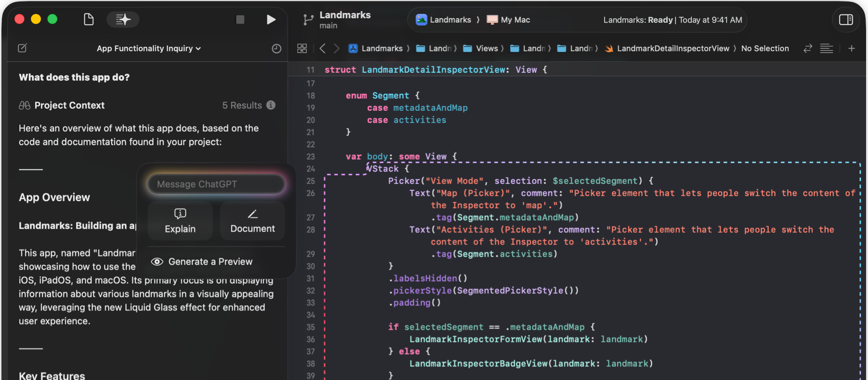Stop the running build
This screenshot has width=868, height=380.
pyautogui.click(x=240, y=19)
